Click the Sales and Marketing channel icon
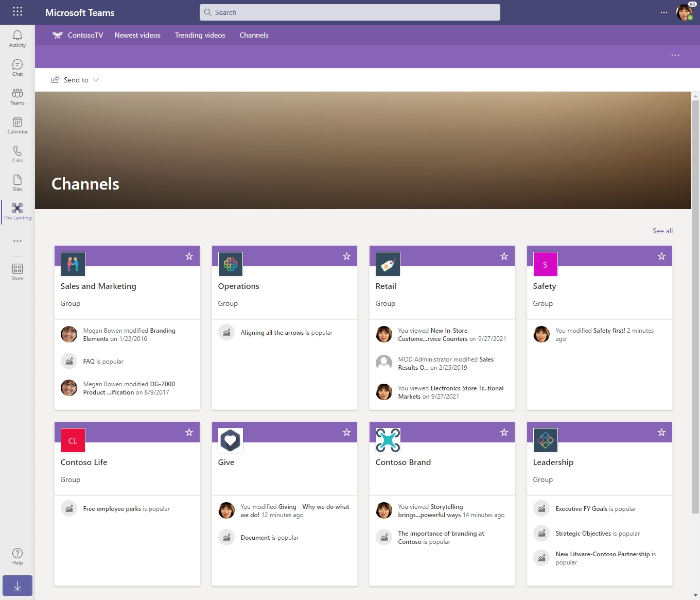This screenshot has width=700, height=600. [x=73, y=265]
